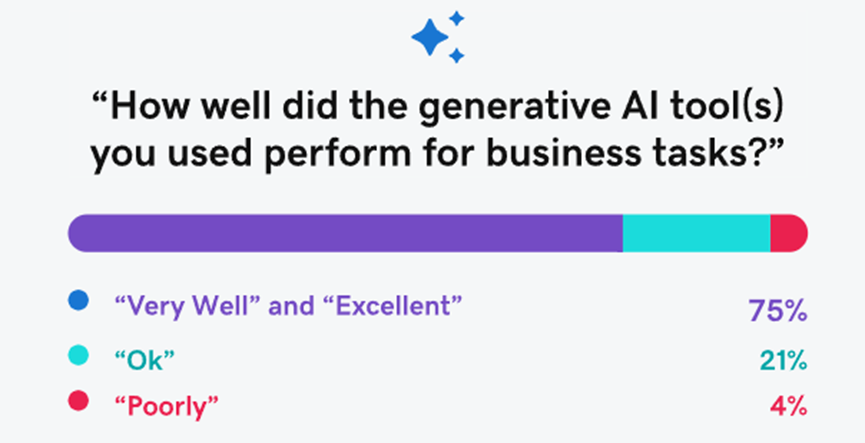The image size is (865, 443).
Task: Click the large blue sparkle star icon
Action: pos(430,38)
